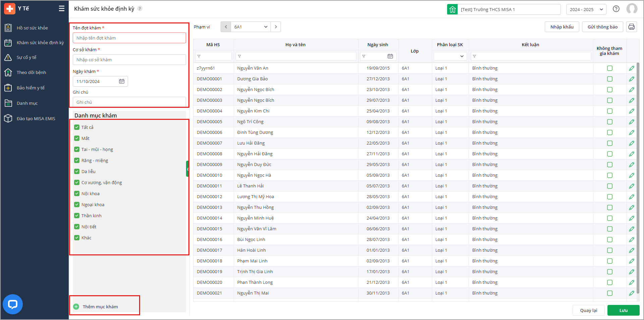Open the live chat support bubble

(x=13, y=304)
